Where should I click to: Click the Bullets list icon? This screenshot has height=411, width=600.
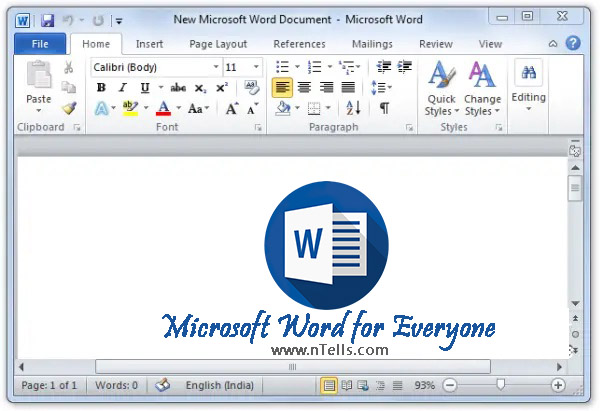(282, 67)
